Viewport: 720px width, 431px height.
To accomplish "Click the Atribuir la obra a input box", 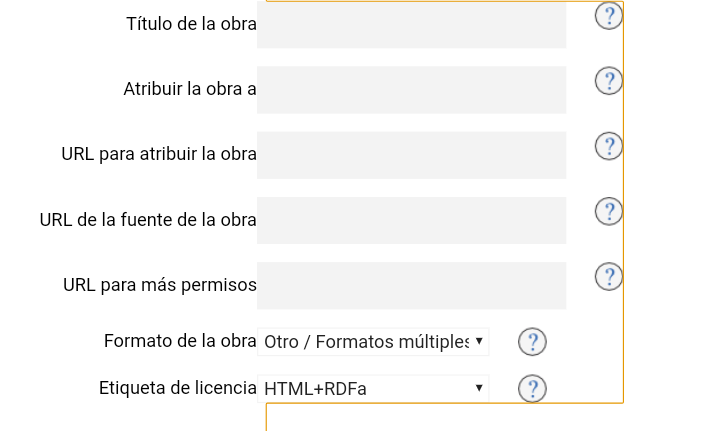I will (x=411, y=89).
